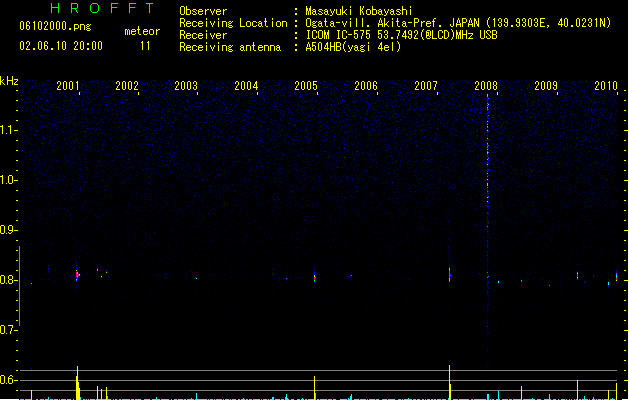Select the file name 06102000.png
This screenshot has height=400, width=629.
tap(55, 26)
